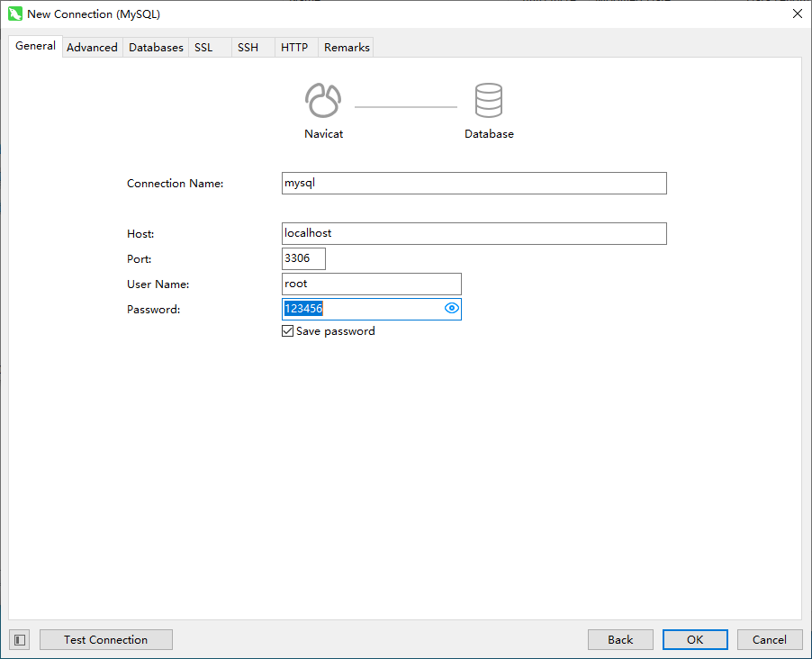This screenshot has width=812, height=659.
Task: Switch to the General tab
Action: click(x=35, y=46)
